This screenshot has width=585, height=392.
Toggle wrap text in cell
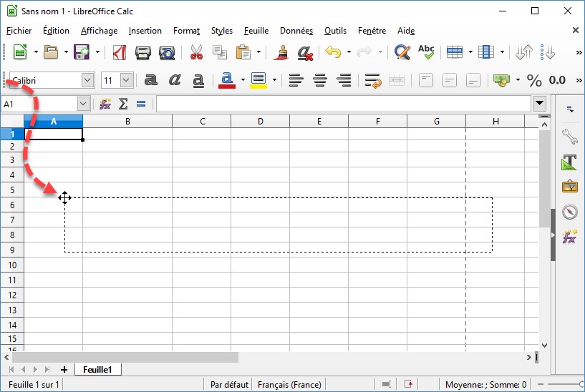pyautogui.click(x=372, y=80)
